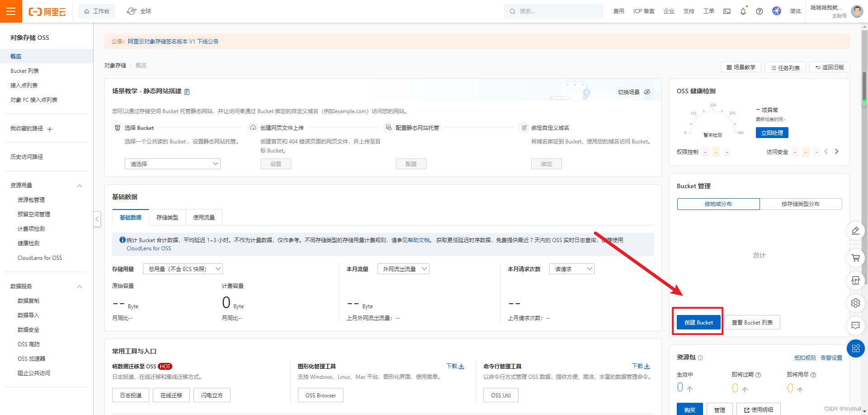This screenshot has width=868, height=415.
Task: Click the clipboard icon beside 场景教学 title
Action: click(187, 91)
